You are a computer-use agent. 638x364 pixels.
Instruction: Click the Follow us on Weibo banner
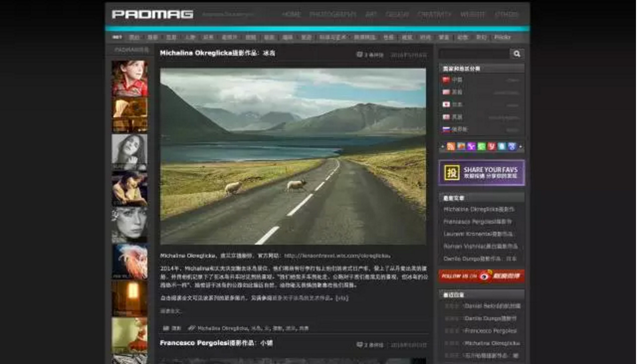pyautogui.click(x=481, y=276)
